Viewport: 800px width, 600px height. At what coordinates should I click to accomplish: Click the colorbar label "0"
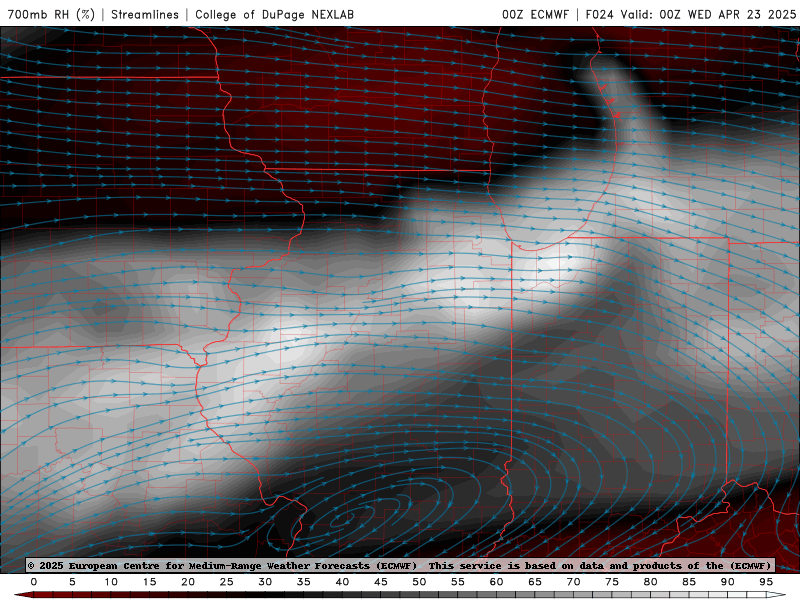click(x=34, y=582)
